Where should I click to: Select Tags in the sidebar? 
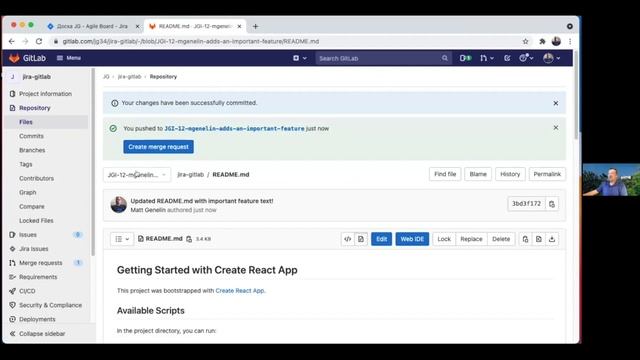(25, 164)
